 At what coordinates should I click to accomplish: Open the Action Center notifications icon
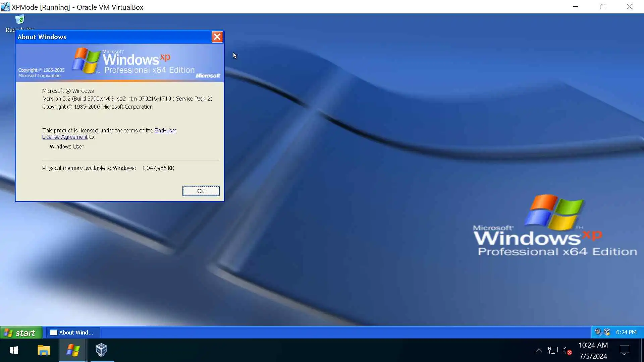[624, 351]
